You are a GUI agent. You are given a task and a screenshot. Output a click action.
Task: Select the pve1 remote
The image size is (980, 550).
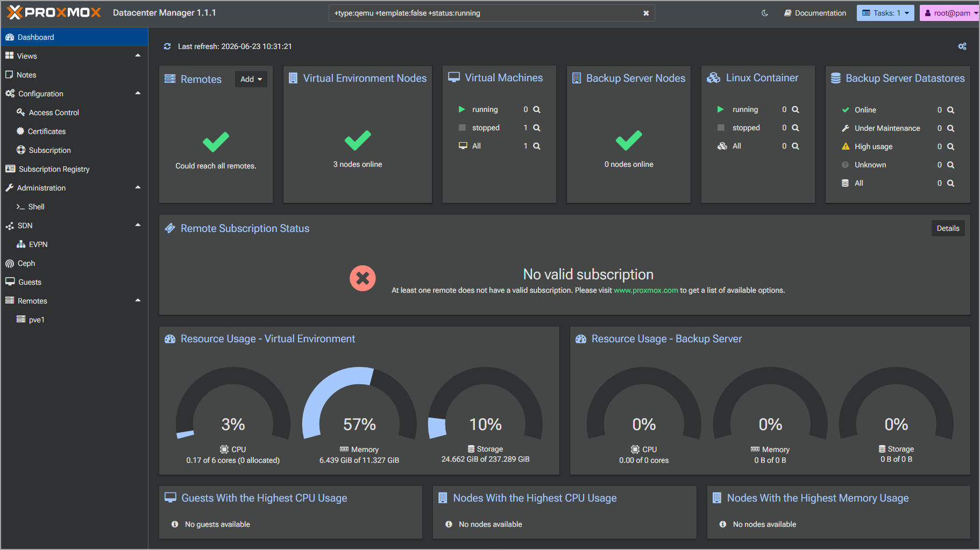(74, 320)
